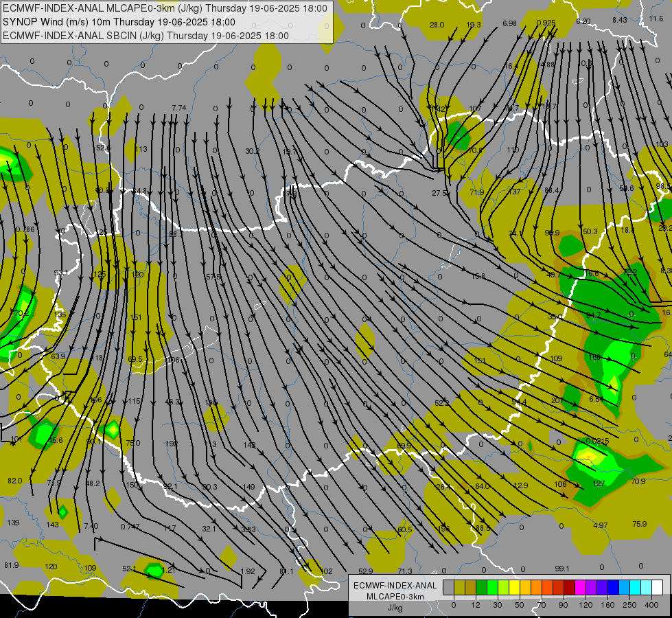Select the yellow legend color swatch
The width and height of the screenshot is (672, 618).
515,588
